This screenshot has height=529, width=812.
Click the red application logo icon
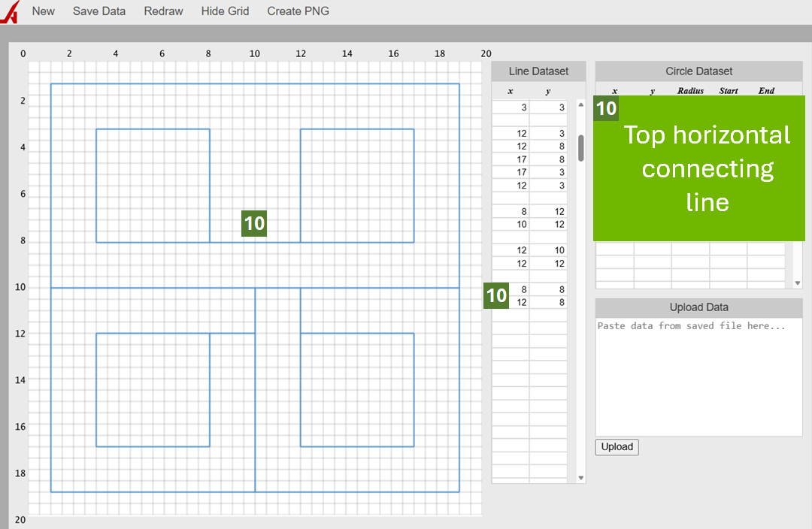[x=10, y=11]
